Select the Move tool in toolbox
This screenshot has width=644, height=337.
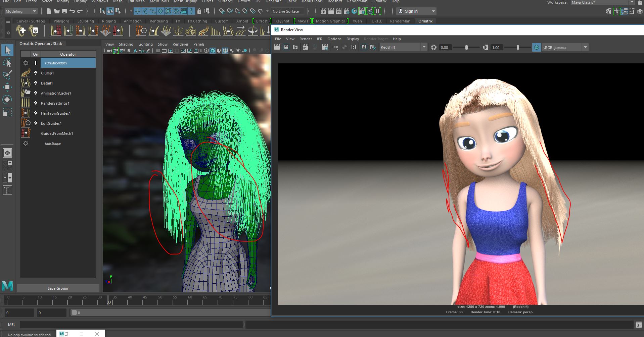coord(7,88)
